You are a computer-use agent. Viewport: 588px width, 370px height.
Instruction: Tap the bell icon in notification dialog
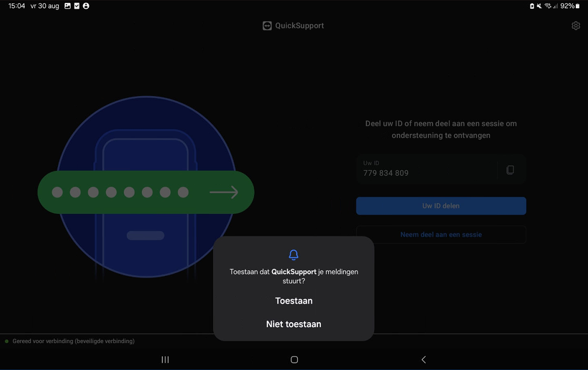294,254
